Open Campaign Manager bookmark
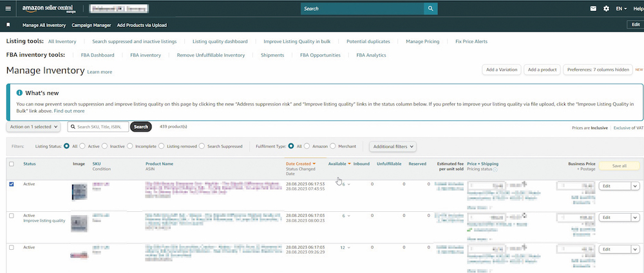 [x=91, y=25]
